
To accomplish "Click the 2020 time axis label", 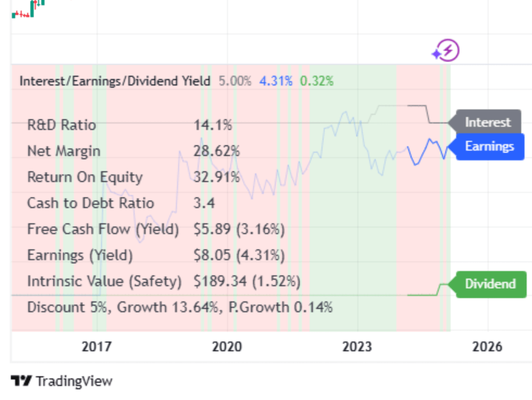I will (x=227, y=346).
